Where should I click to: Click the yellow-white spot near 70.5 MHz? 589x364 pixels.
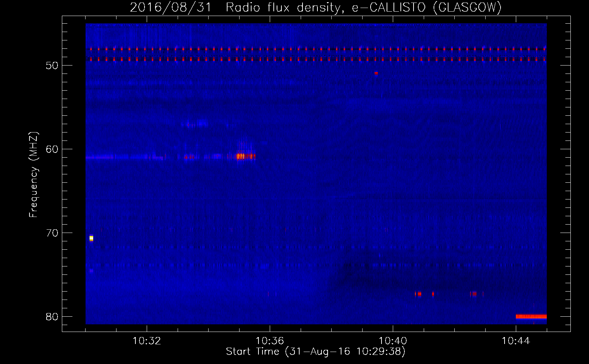(x=91, y=238)
